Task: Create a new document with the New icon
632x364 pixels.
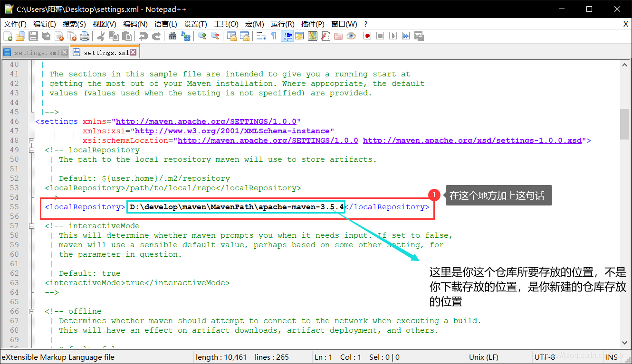Action: (8, 36)
